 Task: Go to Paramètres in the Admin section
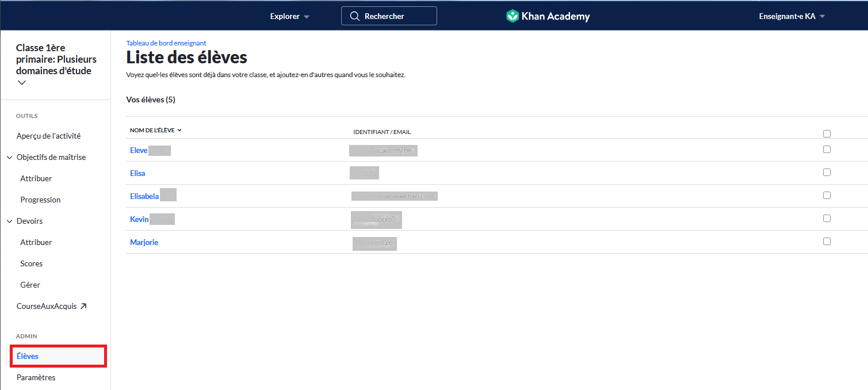(x=36, y=378)
